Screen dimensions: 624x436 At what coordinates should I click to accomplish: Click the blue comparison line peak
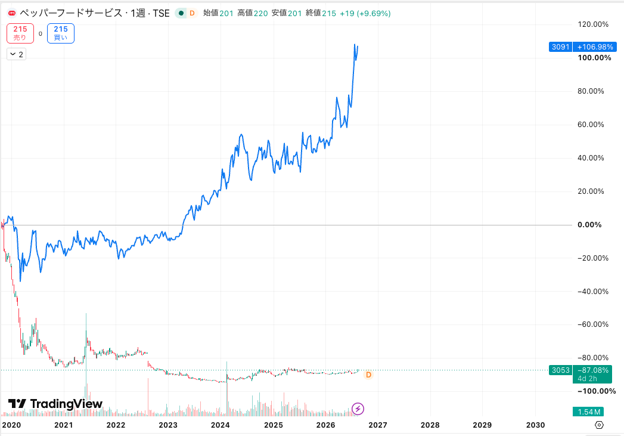point(355,45)
